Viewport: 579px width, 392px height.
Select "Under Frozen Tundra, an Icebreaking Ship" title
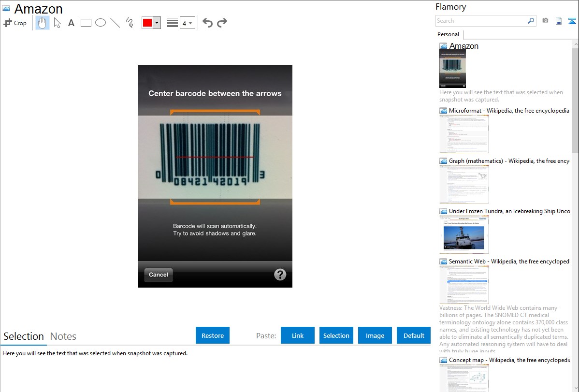click(509, 211)
